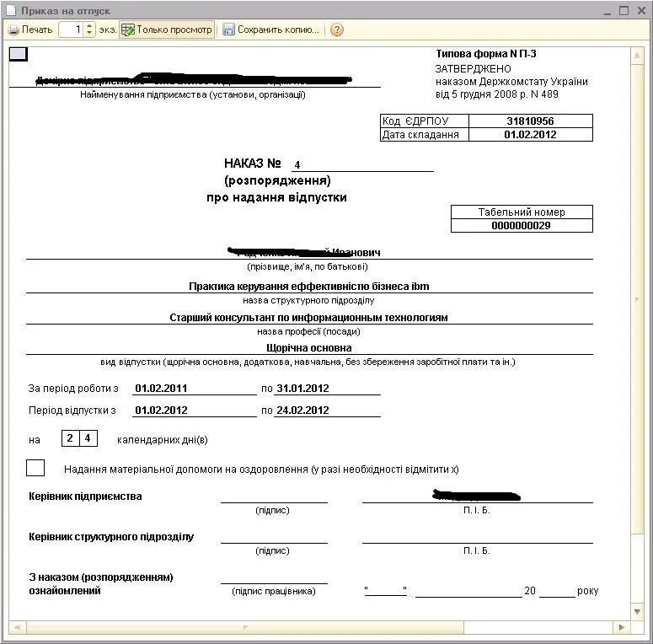Click the Код ЄДРПОУ label cell

tap(425, 121)
